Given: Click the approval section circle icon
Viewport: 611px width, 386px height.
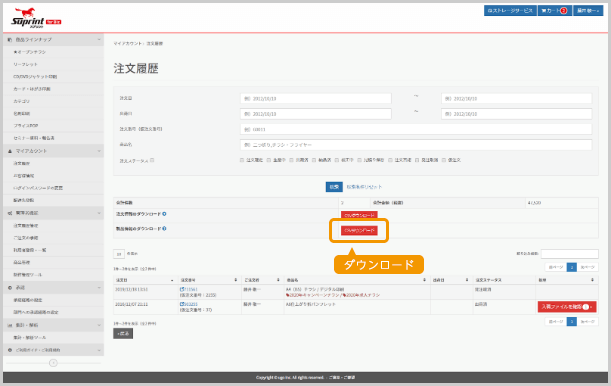Looking at the screenshot, I should click(10, 287).
